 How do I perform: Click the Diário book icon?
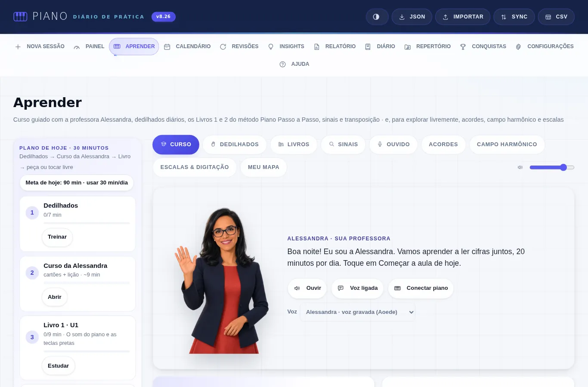[368, 47]
